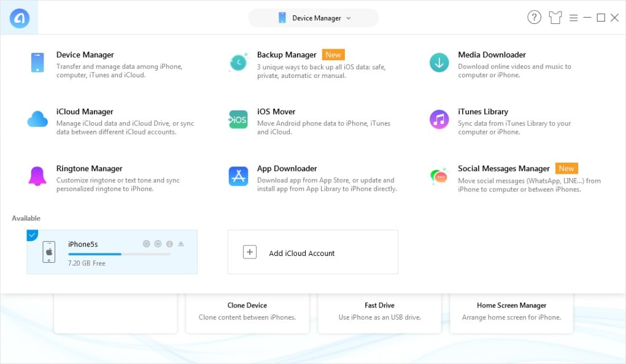Click the Media Downloader arrow icon
Screen dimensions: 626x364
(x=439, y=63)
